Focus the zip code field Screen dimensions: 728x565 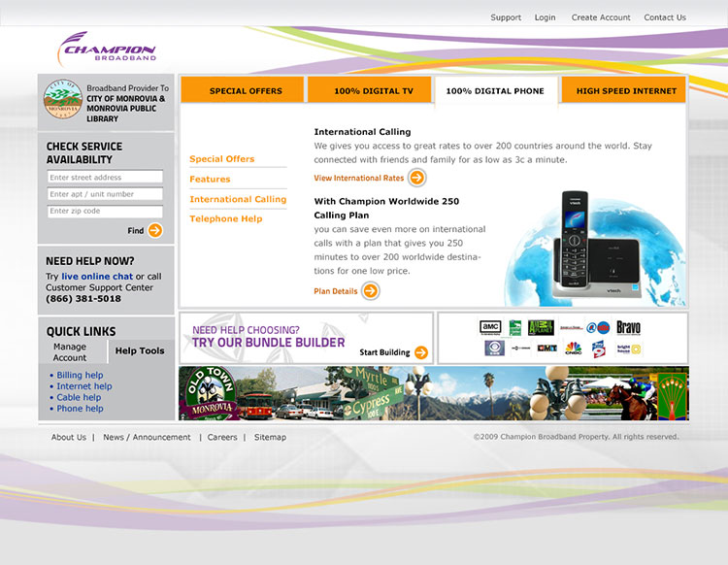[x=105, y=211]
